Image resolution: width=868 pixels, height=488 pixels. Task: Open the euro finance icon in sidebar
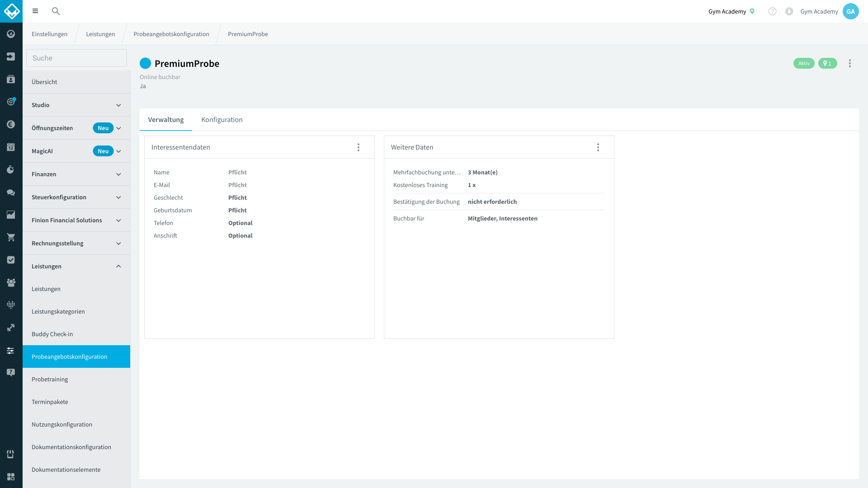(11, 124)
